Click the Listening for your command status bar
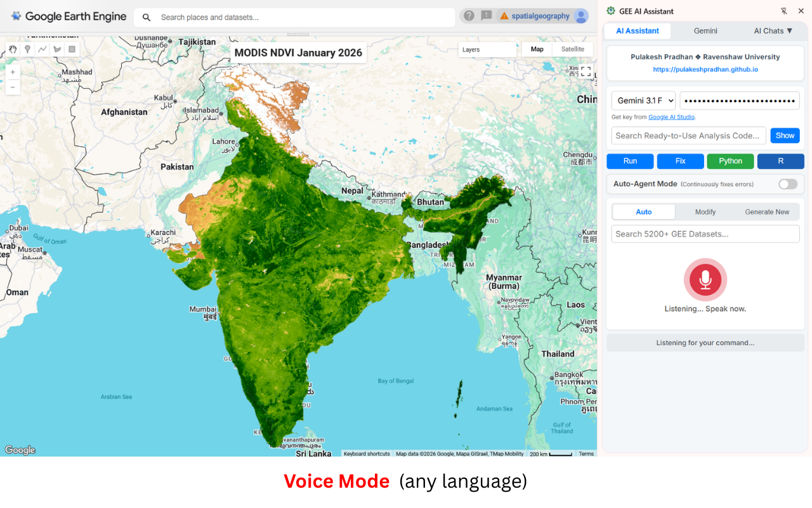 (x=705, y=343)
